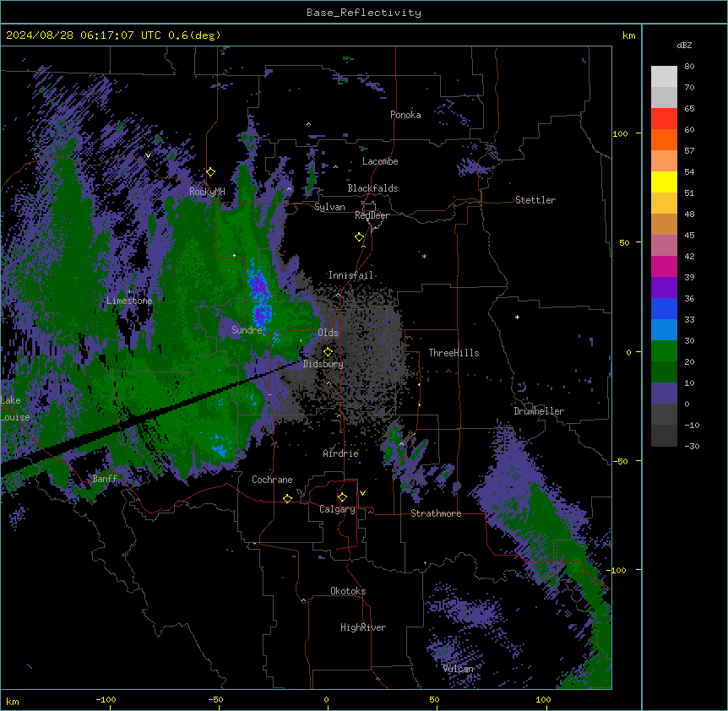Click the Cochrane label
This screenshot has height=711, width=728.
(272, 480)
